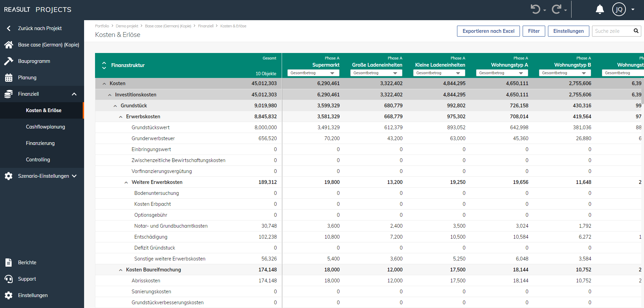Click the Exportieren nach Excel button

point(488,31)
